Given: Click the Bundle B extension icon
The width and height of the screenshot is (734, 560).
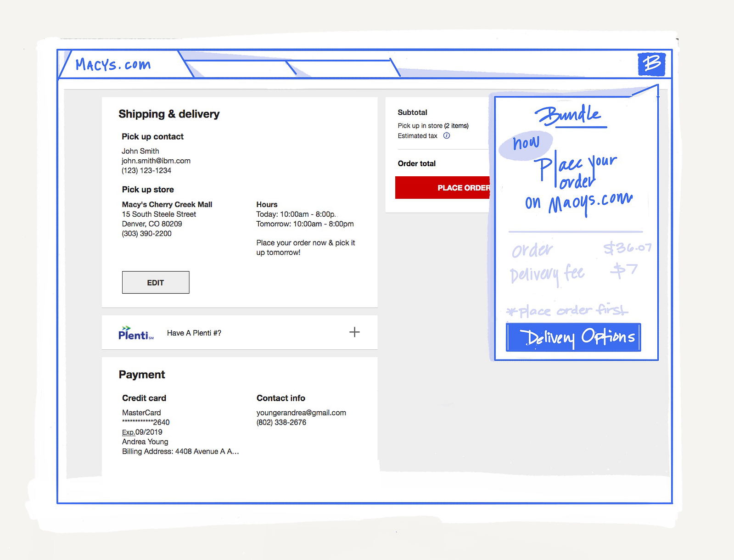Looking at the screenshot, I should tap(651, 64).
